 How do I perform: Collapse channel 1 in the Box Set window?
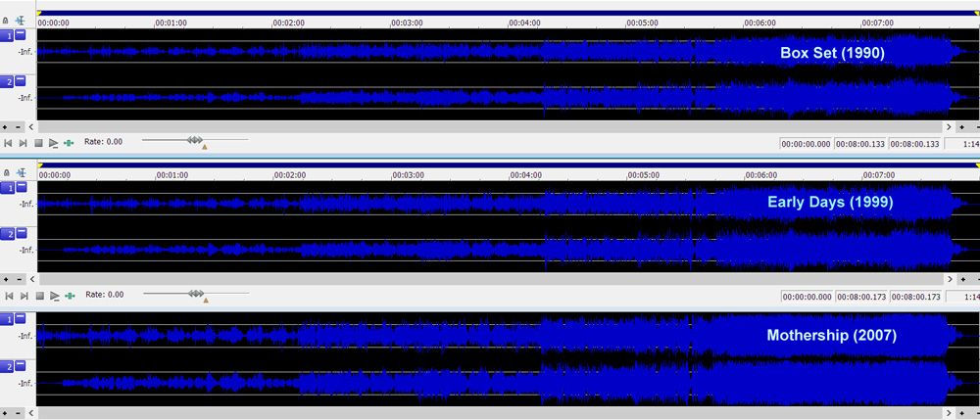click(x=21, y=35)
